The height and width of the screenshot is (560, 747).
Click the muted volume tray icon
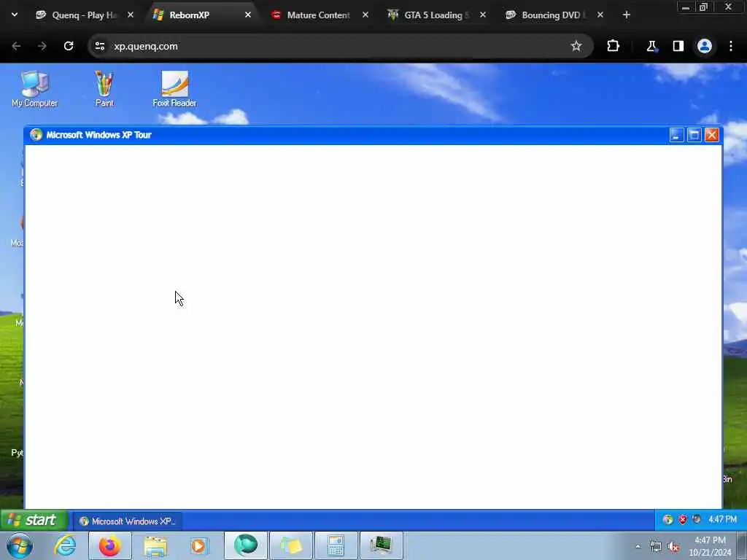click(x=673, y=547)
